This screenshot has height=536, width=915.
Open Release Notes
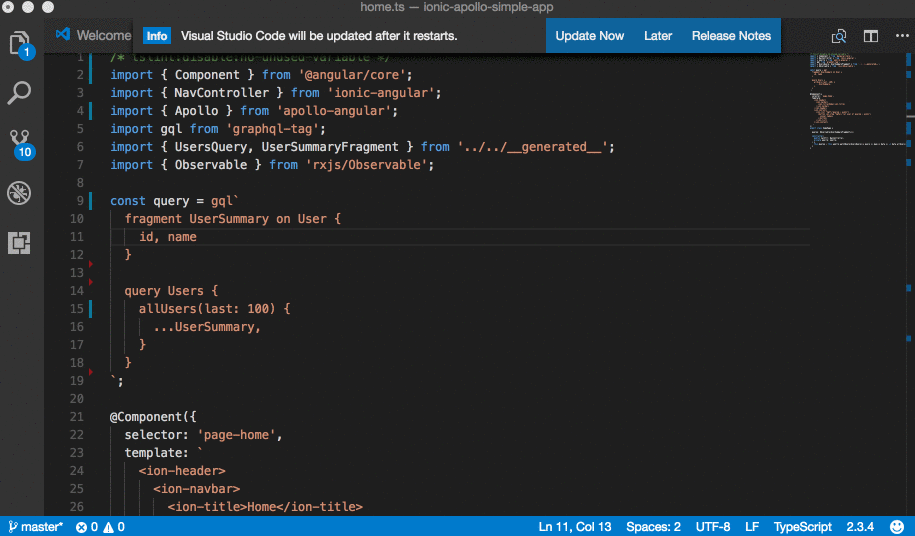pos(731,36)
